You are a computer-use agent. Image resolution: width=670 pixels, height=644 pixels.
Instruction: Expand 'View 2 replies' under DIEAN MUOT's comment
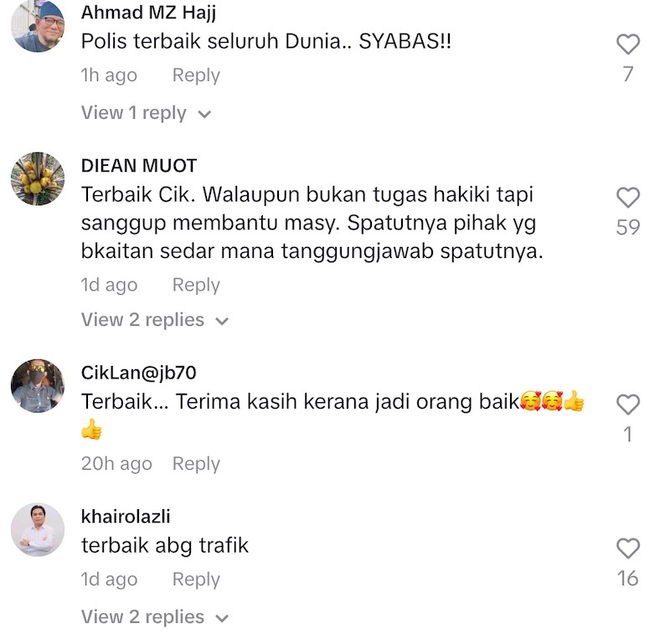coord(155,320)
